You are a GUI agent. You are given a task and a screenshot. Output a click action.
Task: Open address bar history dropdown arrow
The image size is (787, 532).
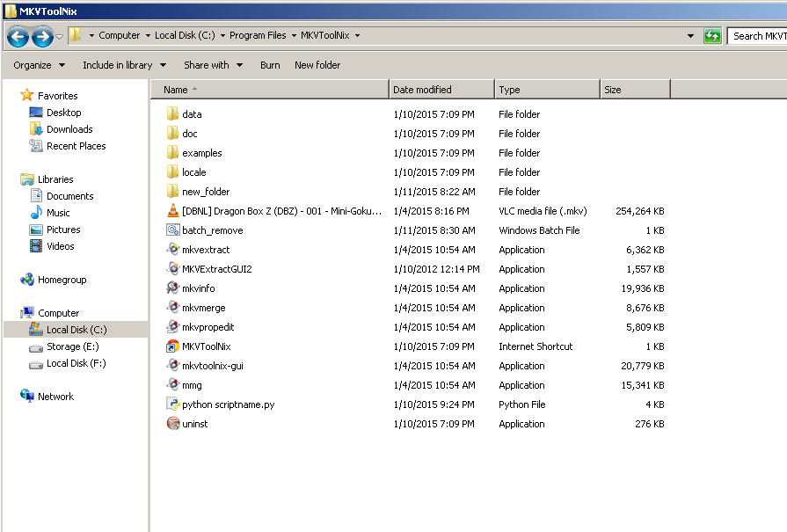pyautogui.click(x=690, y=36)
